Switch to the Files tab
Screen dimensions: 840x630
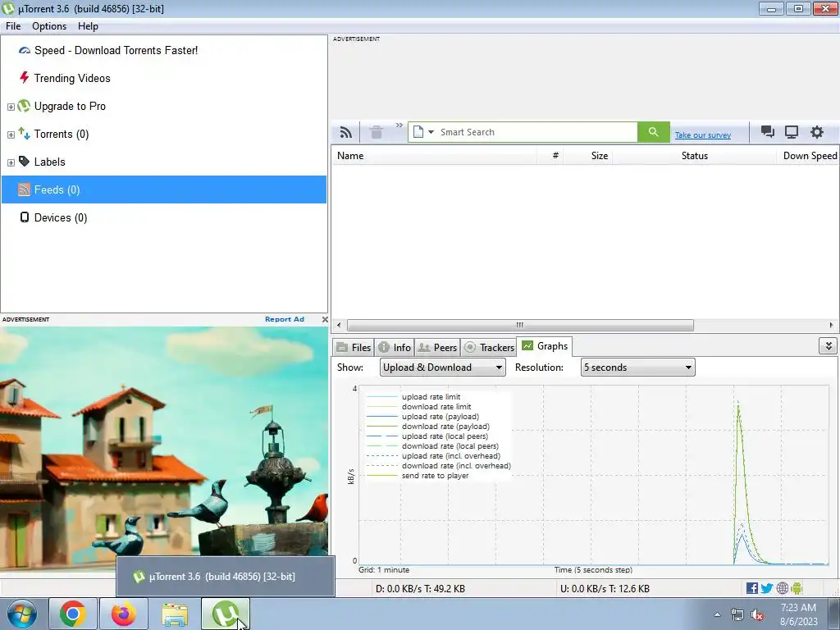(354, 348)
